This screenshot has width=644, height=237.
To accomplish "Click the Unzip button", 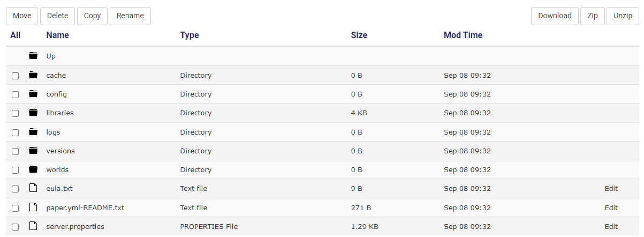I will 623,16.
